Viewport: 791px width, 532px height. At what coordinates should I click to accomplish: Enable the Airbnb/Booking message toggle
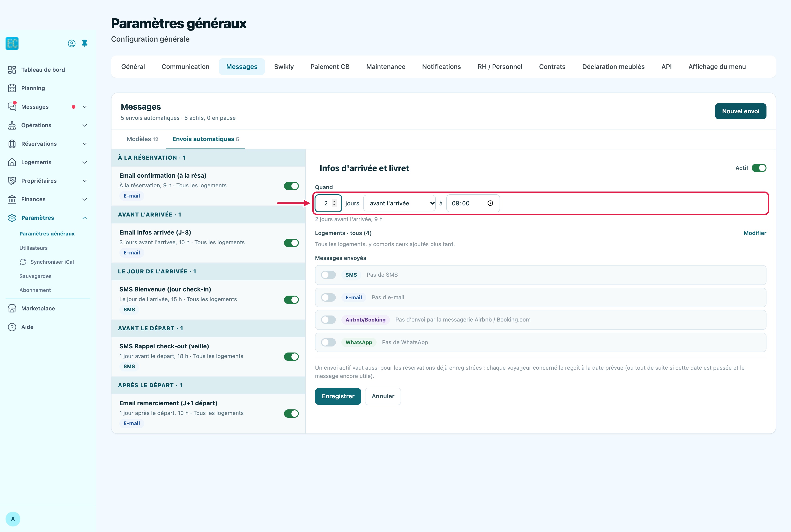click(328, 320)
